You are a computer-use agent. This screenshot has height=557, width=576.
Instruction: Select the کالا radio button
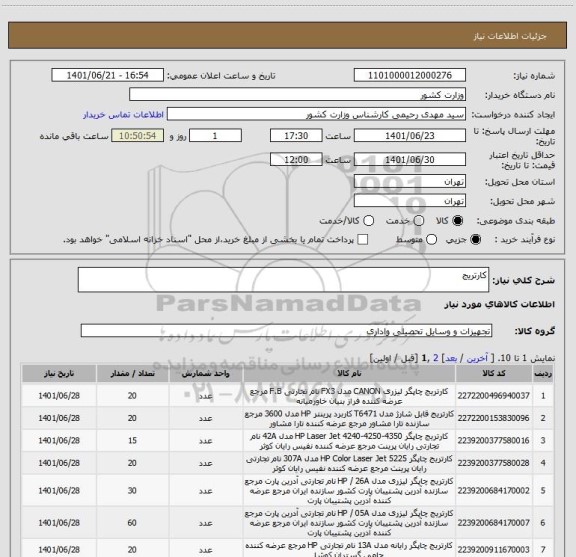pos(458,221)
